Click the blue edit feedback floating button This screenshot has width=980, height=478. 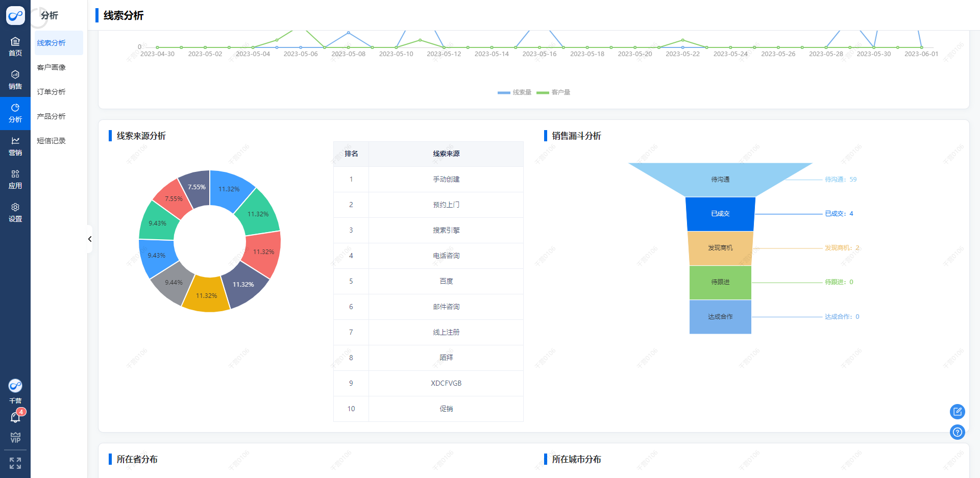pyautogui.click(x=957, y=411)
